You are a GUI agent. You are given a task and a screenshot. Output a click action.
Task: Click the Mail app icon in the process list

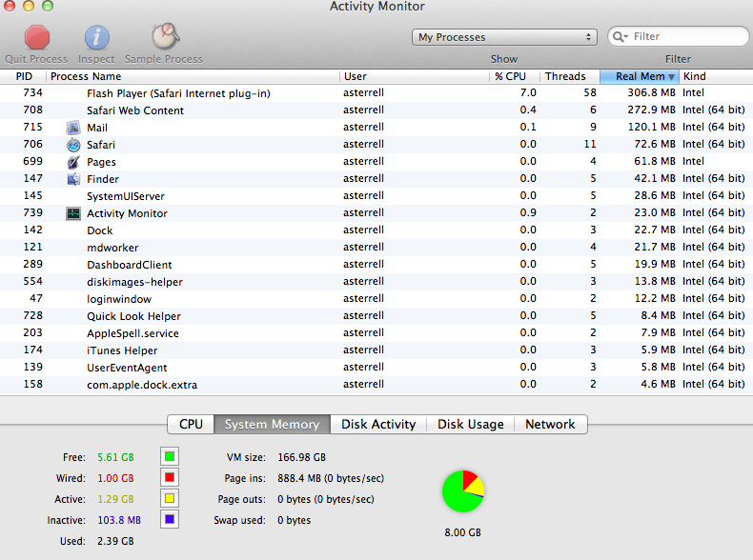click(73, 128)
